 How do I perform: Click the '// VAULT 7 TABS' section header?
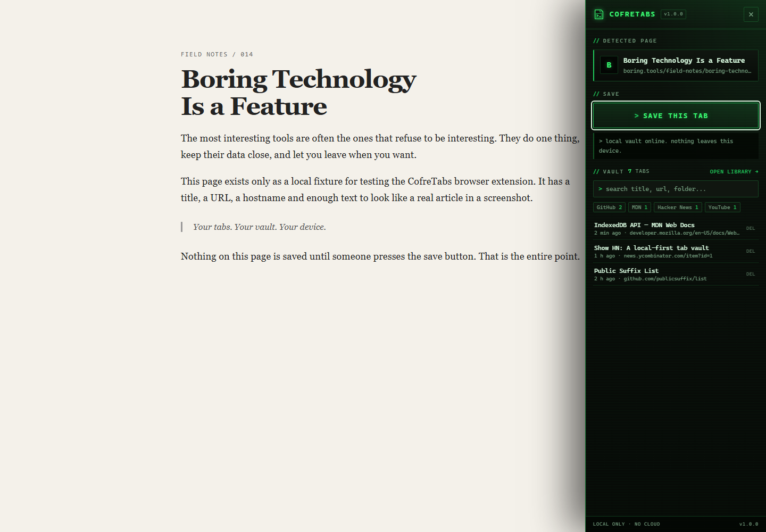coord(621,171)
